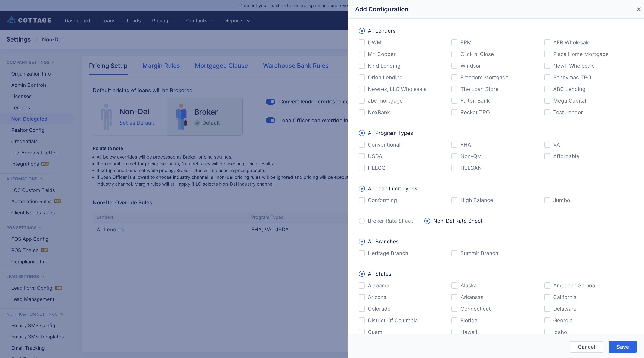Click the breadcrumb arrow after Settings

tap(36, 39)
